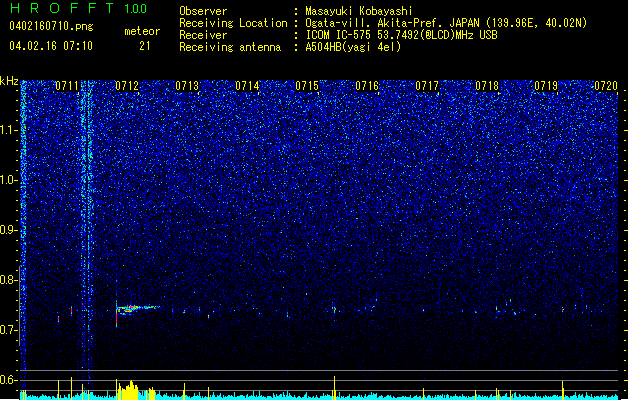Click the Receiving Location label
The height and width of the screenshot is (400, 629).
click(233, 23)
